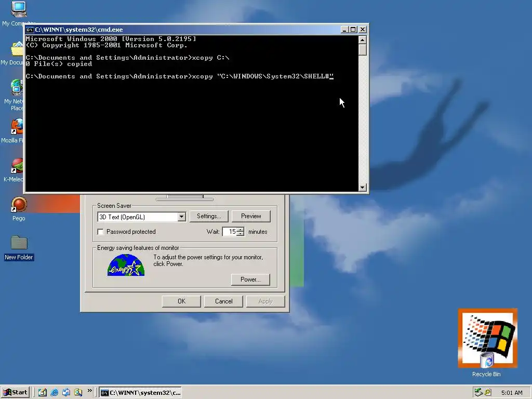This screenshot has width=532, height=399.
Task: Select the Pego desktop shortcut icon
Action: tap(19, 205)
